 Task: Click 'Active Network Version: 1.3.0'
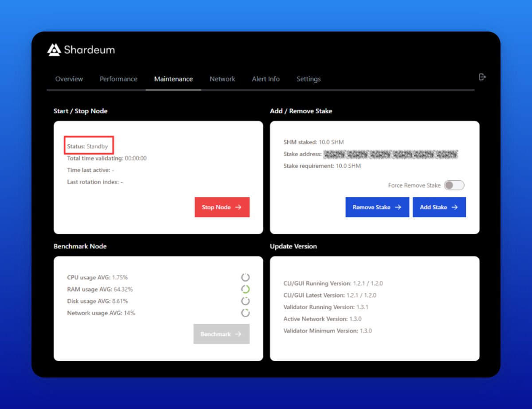click(322, 319)
